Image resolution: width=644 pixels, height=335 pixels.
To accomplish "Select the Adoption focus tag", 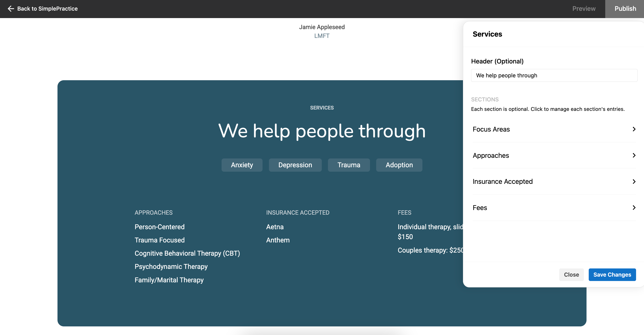I will click(399, 165).
